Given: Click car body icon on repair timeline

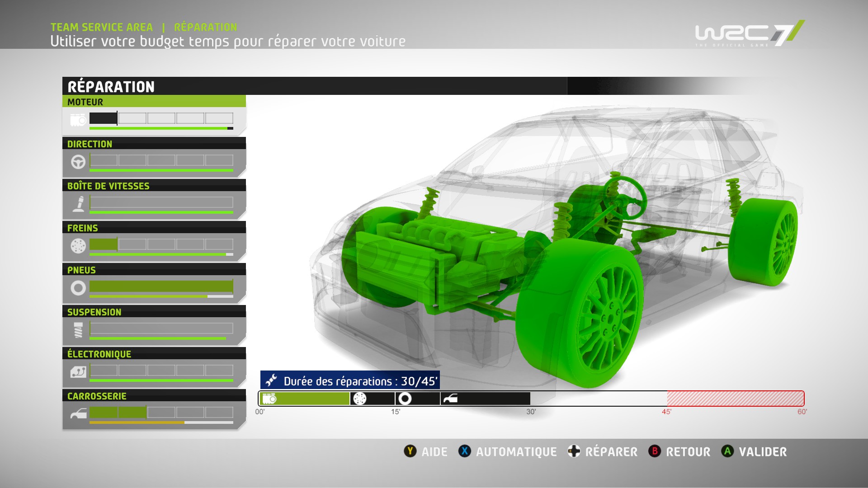Looking at the screenshot, I should click(x=450, y=399).
